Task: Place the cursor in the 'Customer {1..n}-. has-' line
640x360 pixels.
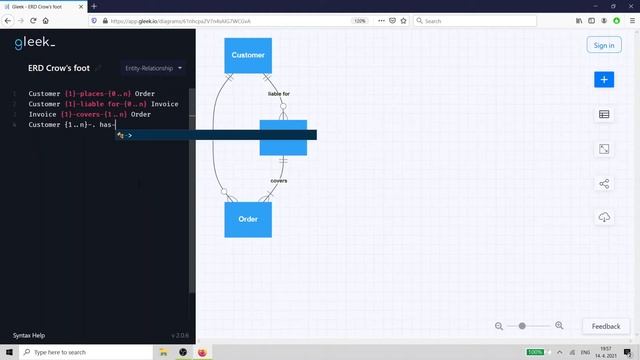Action: tap(72, 124)
